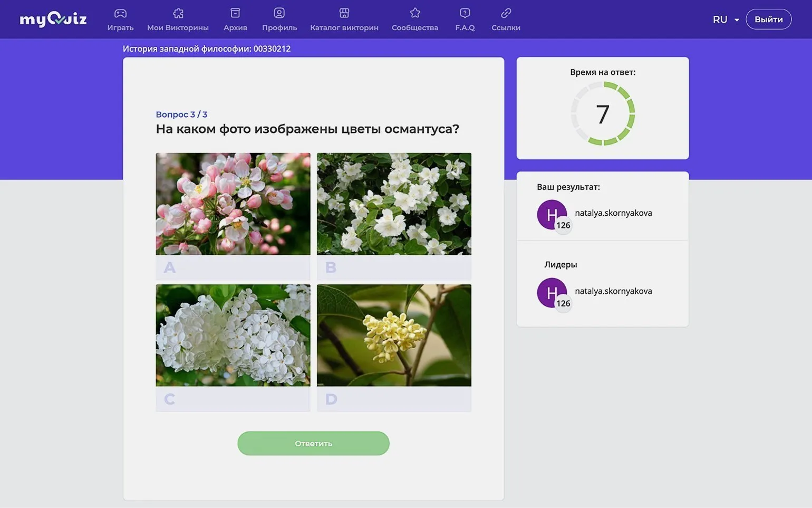
Task: Click the Архив box icon
Action: [235, 13]
